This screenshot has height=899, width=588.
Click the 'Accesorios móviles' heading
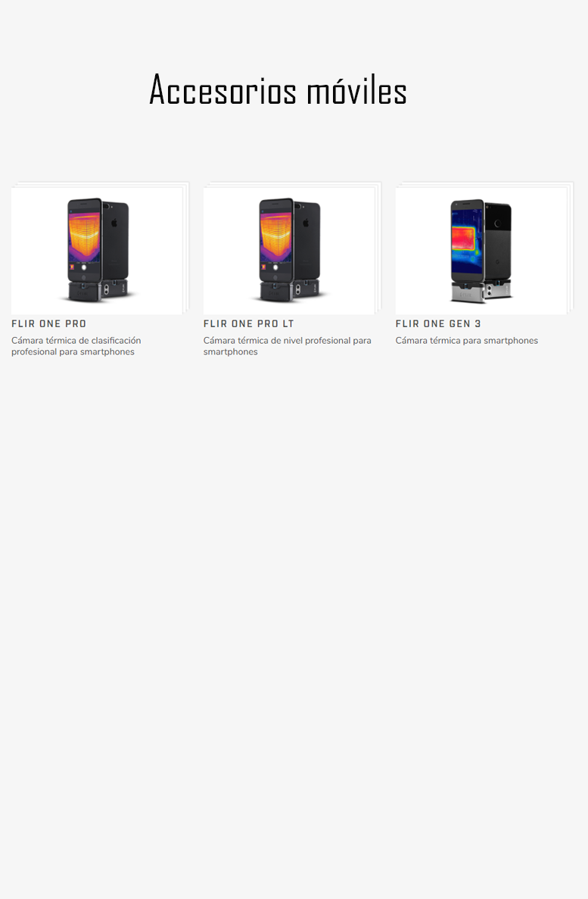pos(278,90)
